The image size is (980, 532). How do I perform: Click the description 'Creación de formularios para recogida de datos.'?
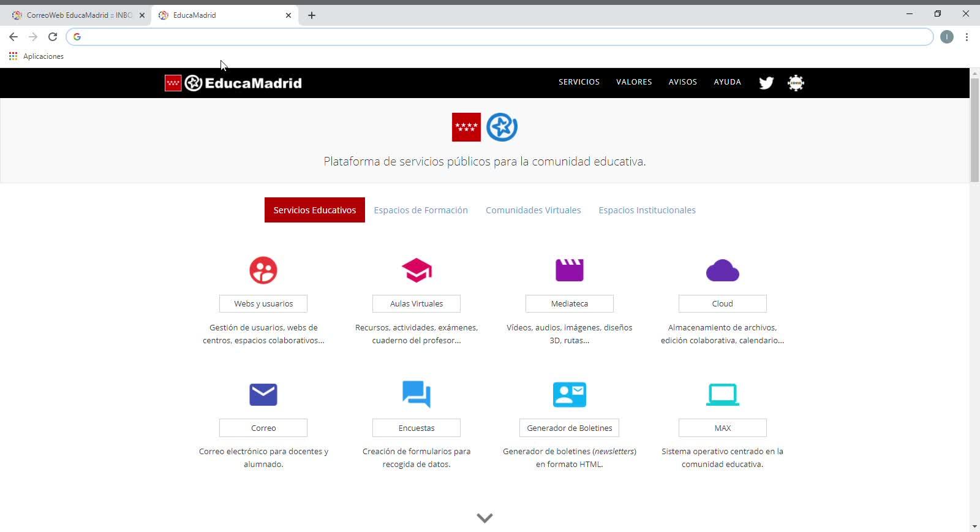pyautogui.click(x=417, y=458)
